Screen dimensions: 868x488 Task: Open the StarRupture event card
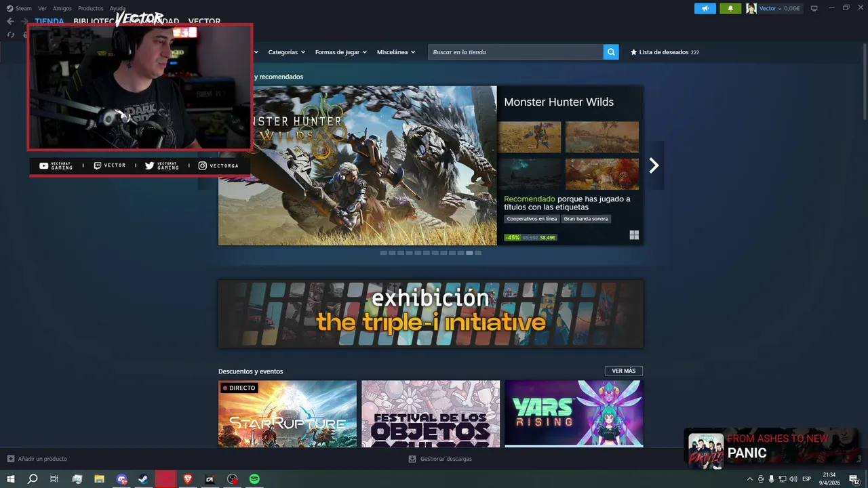(x=288, y=413)
